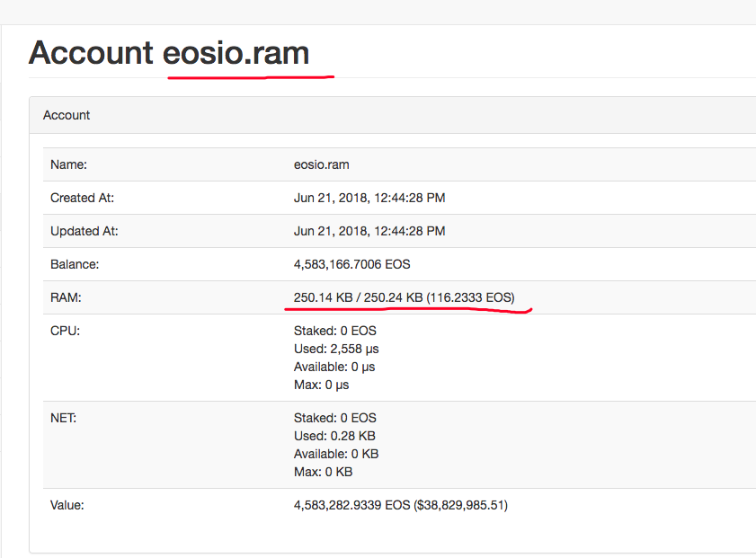
Task: Click the Max: 0 KB NET entry
Action: [x=323, y=472]
